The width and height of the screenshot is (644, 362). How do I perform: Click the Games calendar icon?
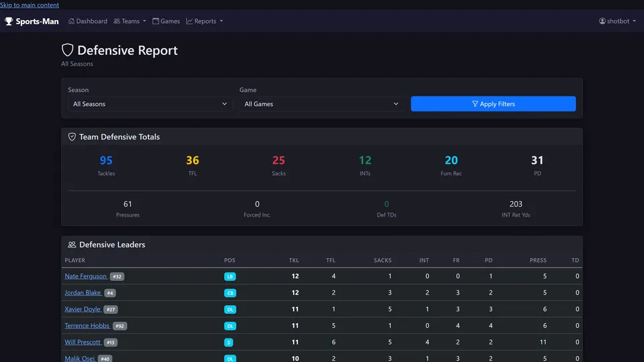tap(156, 21)
